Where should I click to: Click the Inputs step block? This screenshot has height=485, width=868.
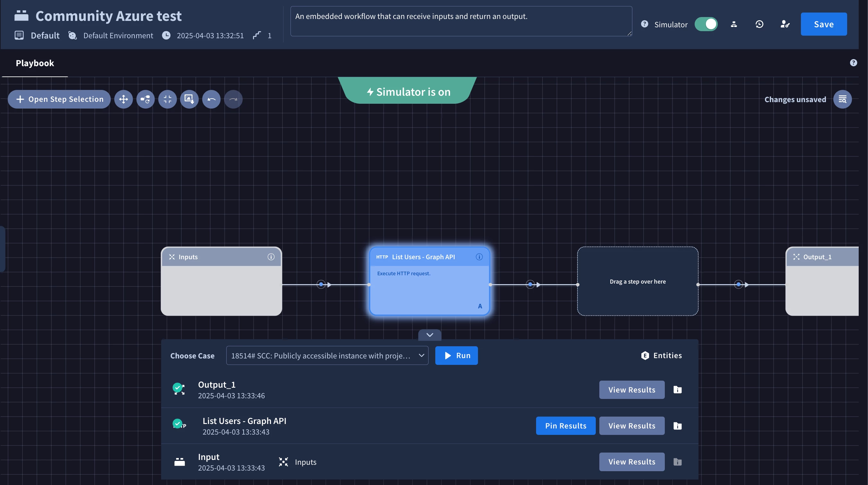221,281
